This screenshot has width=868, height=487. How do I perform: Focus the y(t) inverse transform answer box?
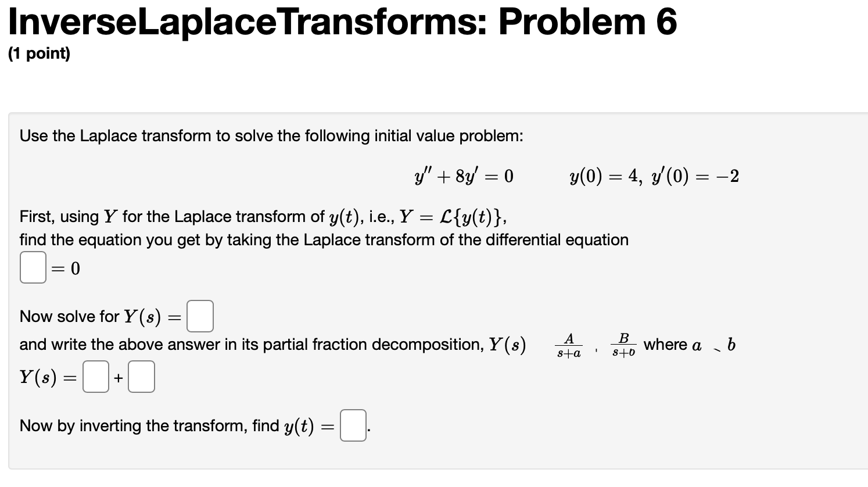(x=353, y=425)
